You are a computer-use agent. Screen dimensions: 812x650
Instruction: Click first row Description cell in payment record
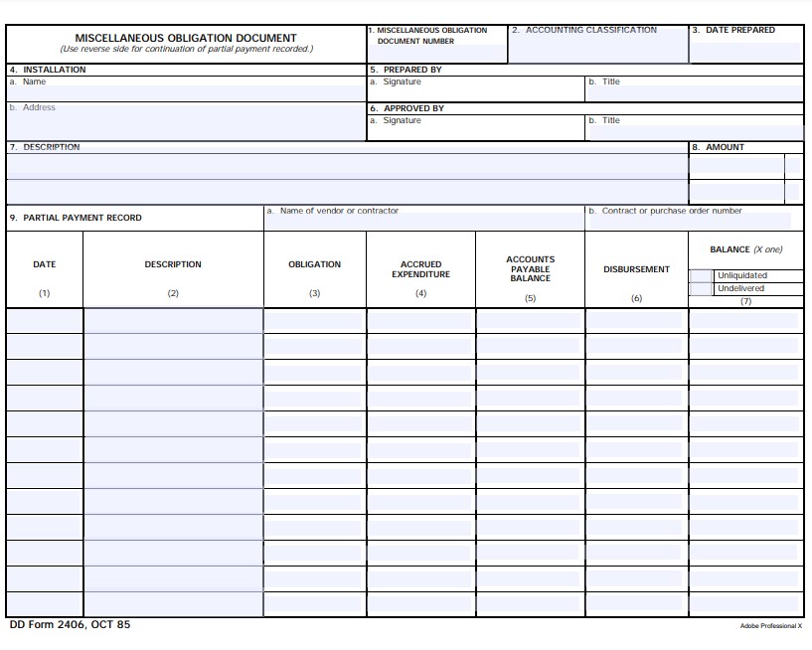pos(173,321)
